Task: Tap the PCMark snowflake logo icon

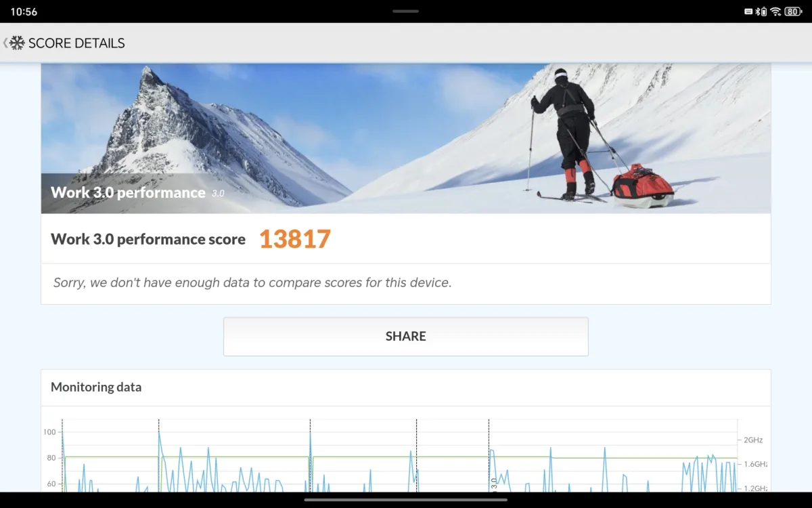Action: 17,43
